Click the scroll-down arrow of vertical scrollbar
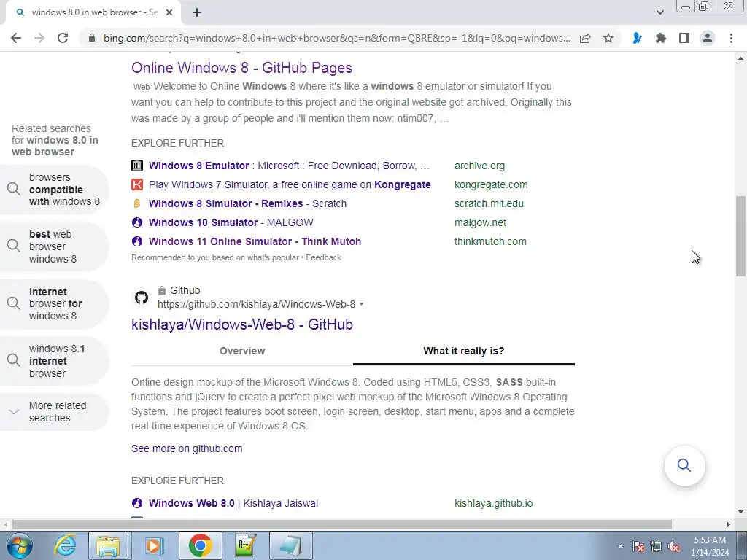This screenshot has height=560, width=747. 740,513
